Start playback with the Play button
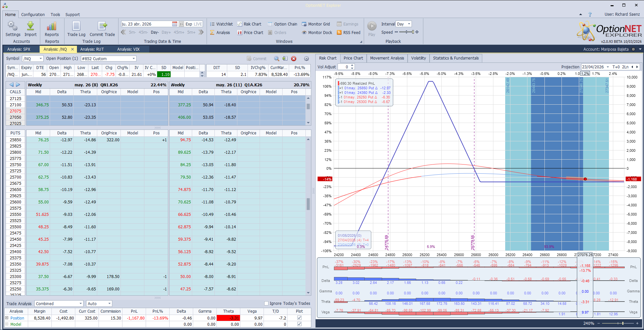Screen dimensions: 644x330 coord(372,29)
